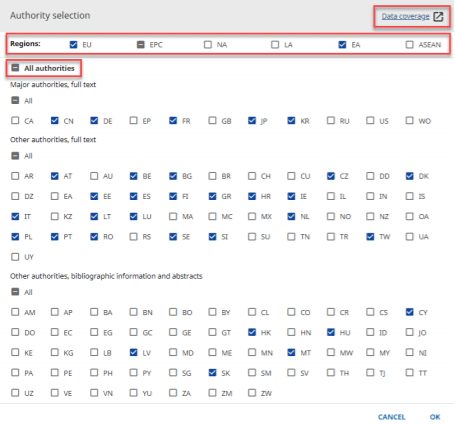
Task: Check the RU authority checkbox
Action: pos(331,120)
